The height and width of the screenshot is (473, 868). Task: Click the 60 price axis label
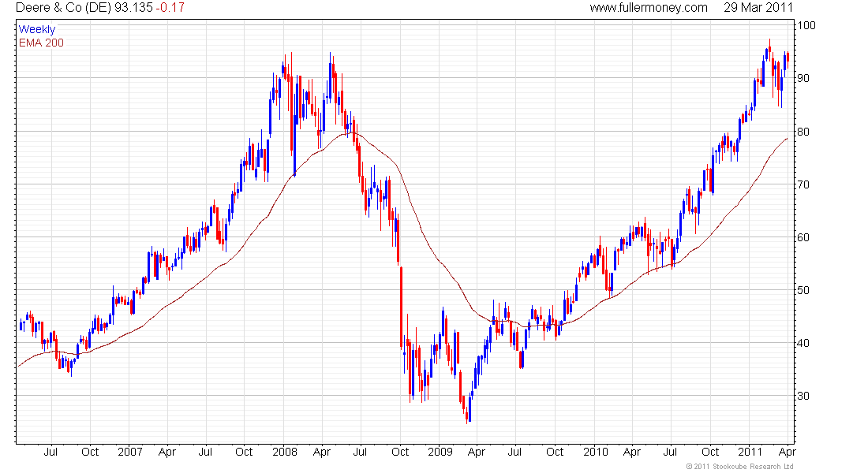(x=803, y=238)
